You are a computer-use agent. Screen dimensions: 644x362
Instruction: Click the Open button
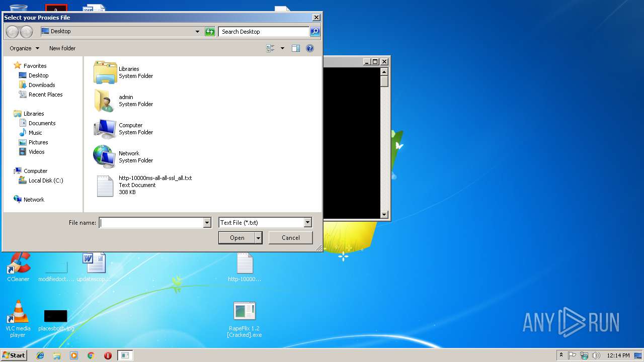[x=237, y=238]
